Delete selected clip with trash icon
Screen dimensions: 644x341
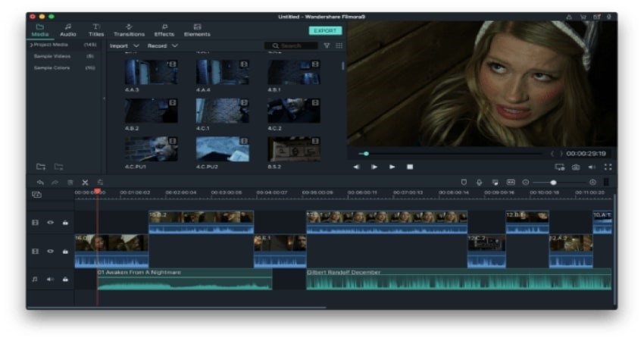tap(70, 183)
